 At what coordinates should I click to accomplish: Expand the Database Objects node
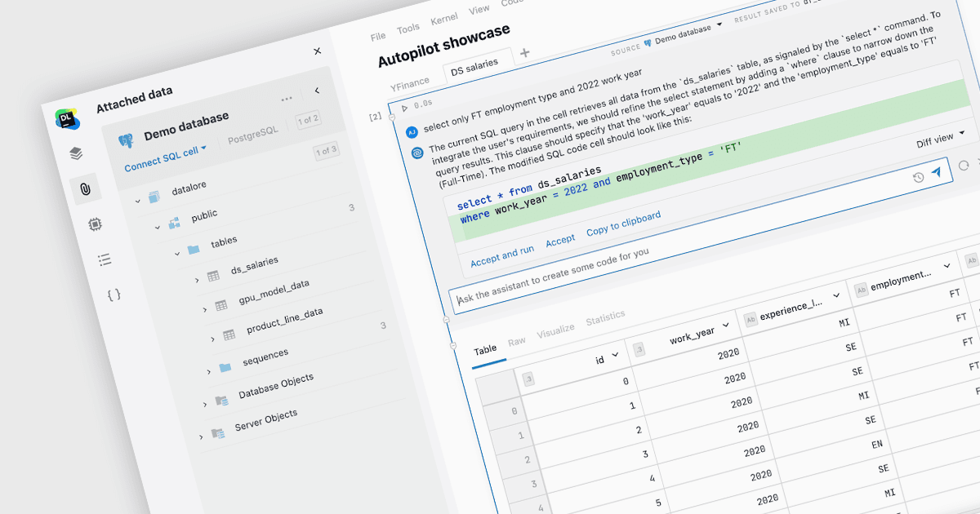204,404
